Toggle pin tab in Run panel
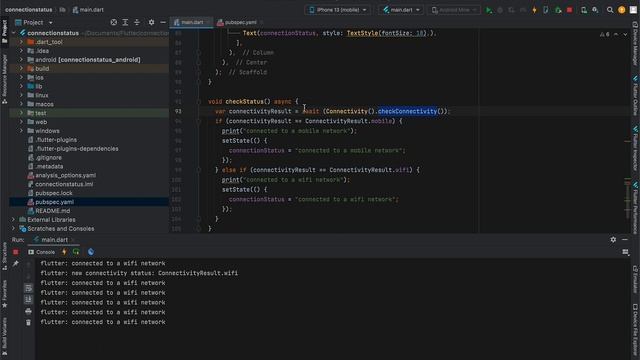Viewport: 640px width, 360px height. click(x=16, y=264)
